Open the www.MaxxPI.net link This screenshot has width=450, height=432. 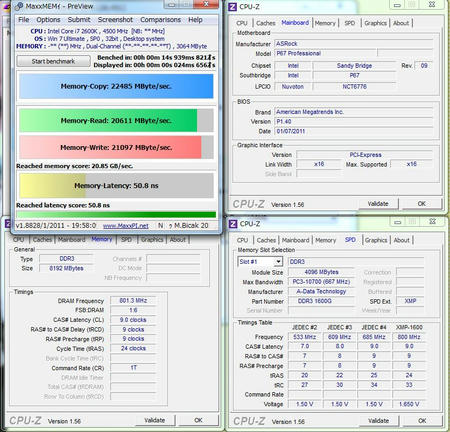pos(126,226)
